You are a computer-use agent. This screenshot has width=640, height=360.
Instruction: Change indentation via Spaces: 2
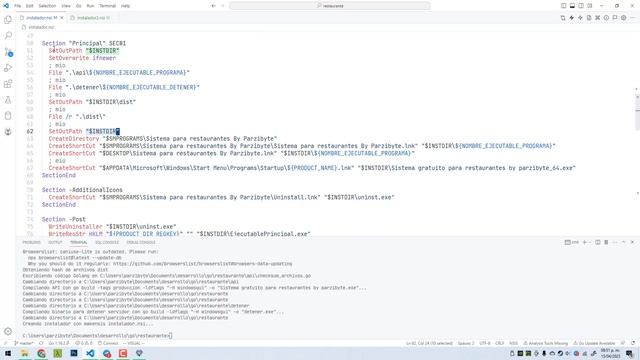(466, 343)
